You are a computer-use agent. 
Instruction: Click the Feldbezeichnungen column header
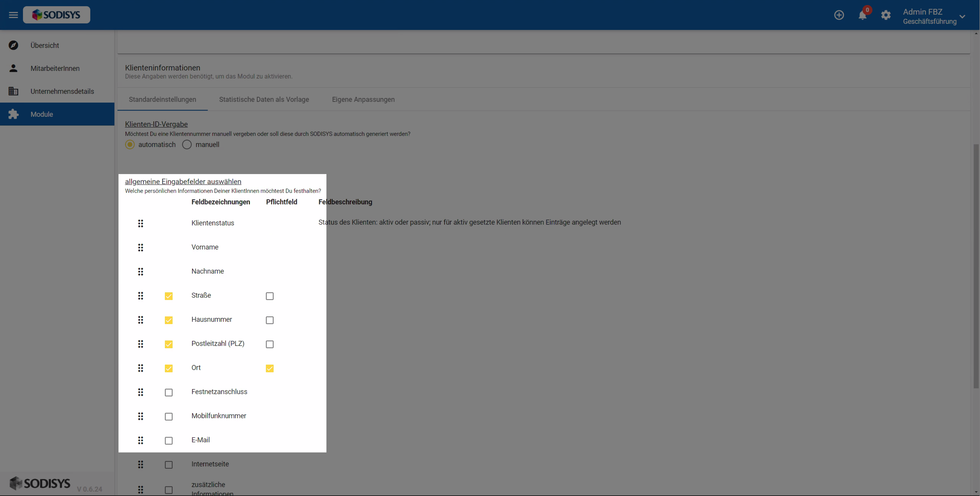[x=221, y=202]
